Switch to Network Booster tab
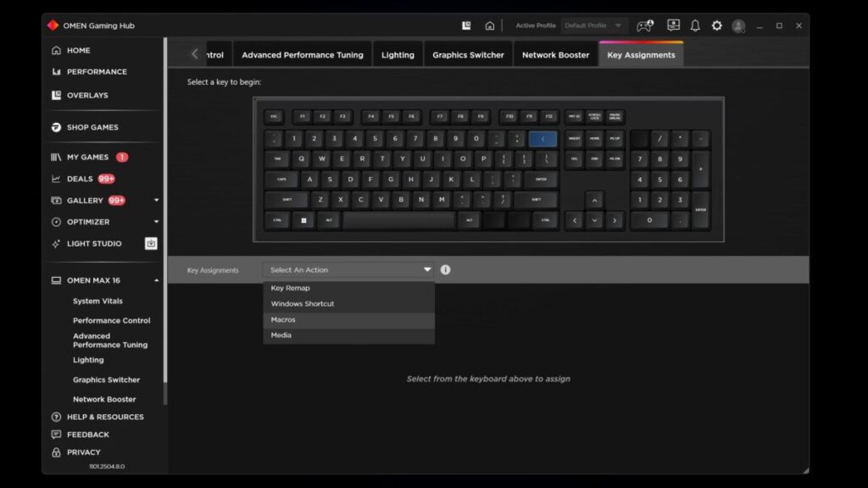This screenshot has height=488, width=868. 555,55
